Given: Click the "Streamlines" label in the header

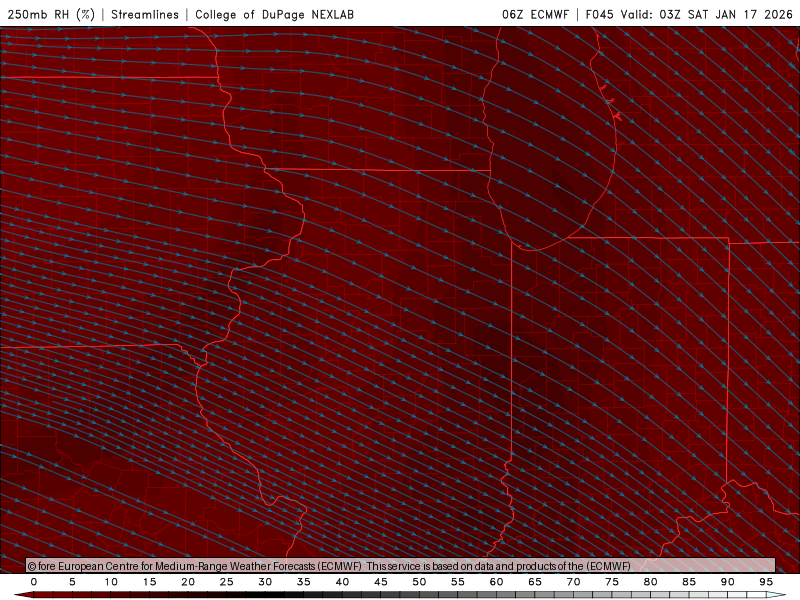Looking at the screenshot, I should 145,14.
